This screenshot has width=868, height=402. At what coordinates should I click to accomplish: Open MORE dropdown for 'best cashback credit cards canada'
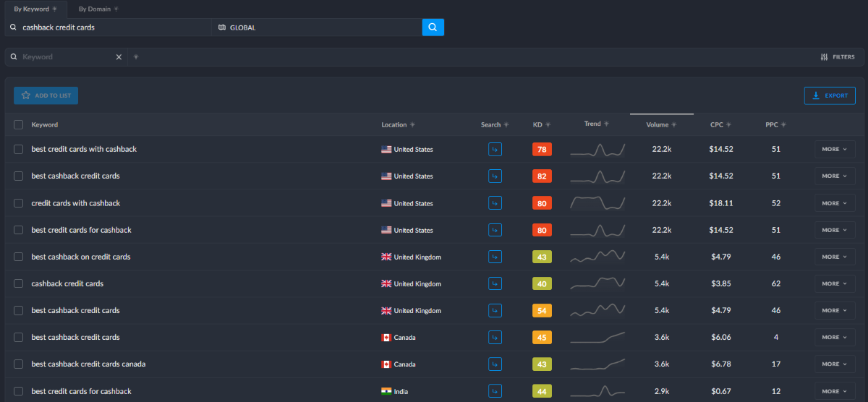pos(835,364)
